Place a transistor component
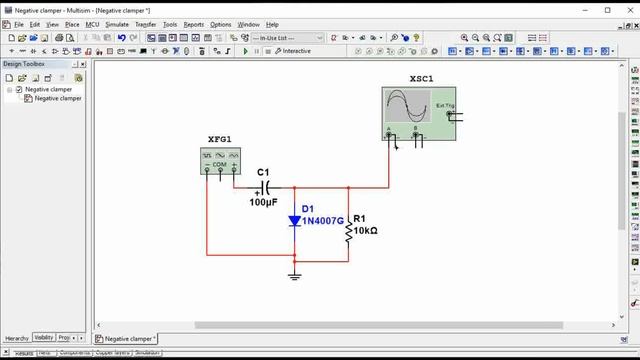Image resolution: width=640 pixels, height=360 pixels. pyautogui.click(x=44, y=51)
